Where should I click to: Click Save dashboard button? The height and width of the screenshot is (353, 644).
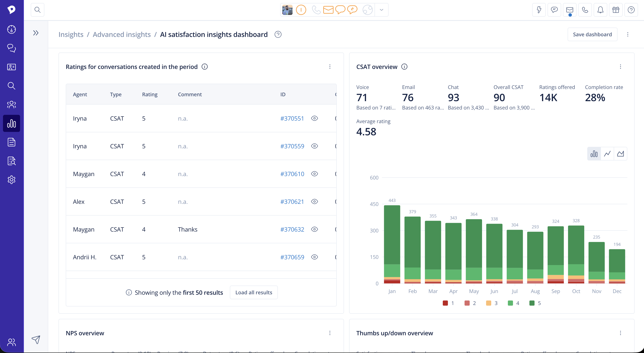point(592,35)
